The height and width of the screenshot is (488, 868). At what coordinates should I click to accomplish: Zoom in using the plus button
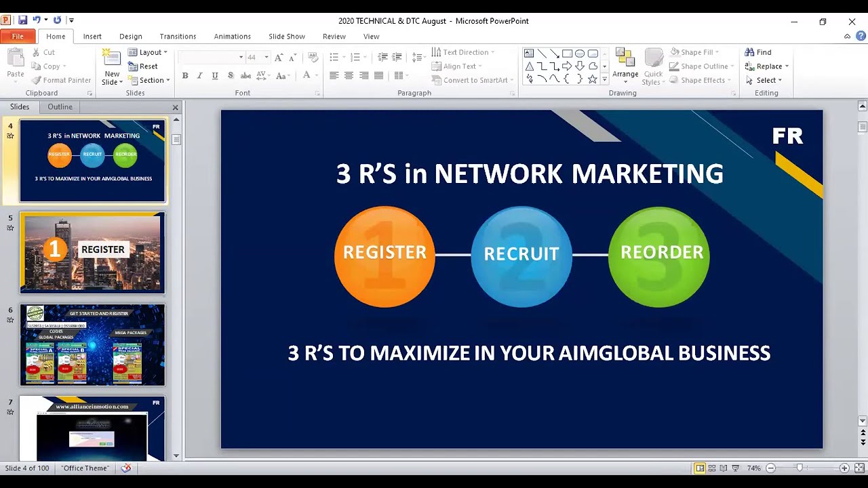844,468
